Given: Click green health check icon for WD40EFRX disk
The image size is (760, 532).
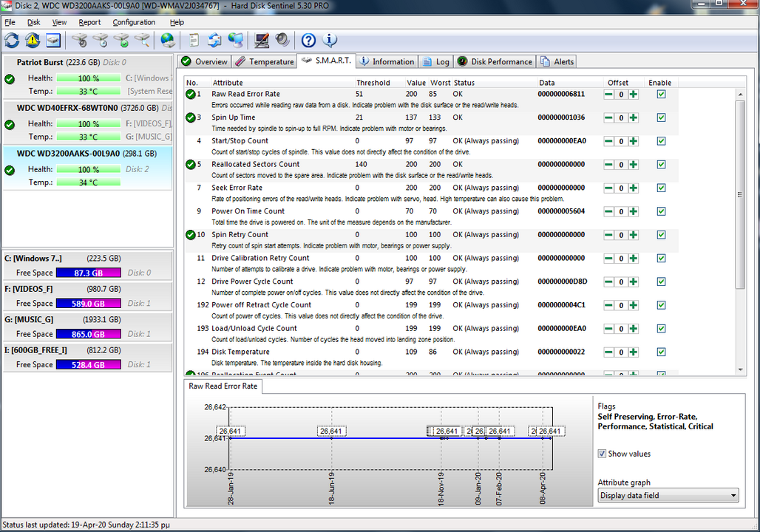Looking at the screenshot, I should coord(10,125).
